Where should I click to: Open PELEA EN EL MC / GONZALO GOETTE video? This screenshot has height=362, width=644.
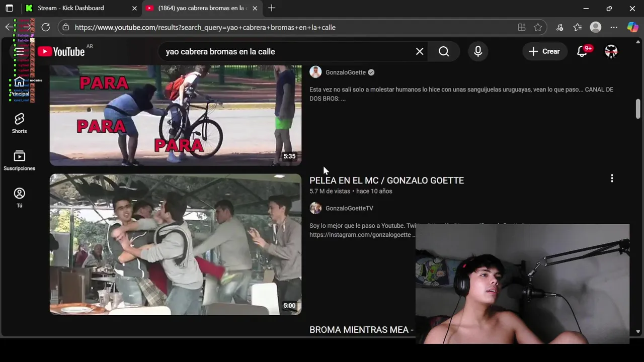386,180
